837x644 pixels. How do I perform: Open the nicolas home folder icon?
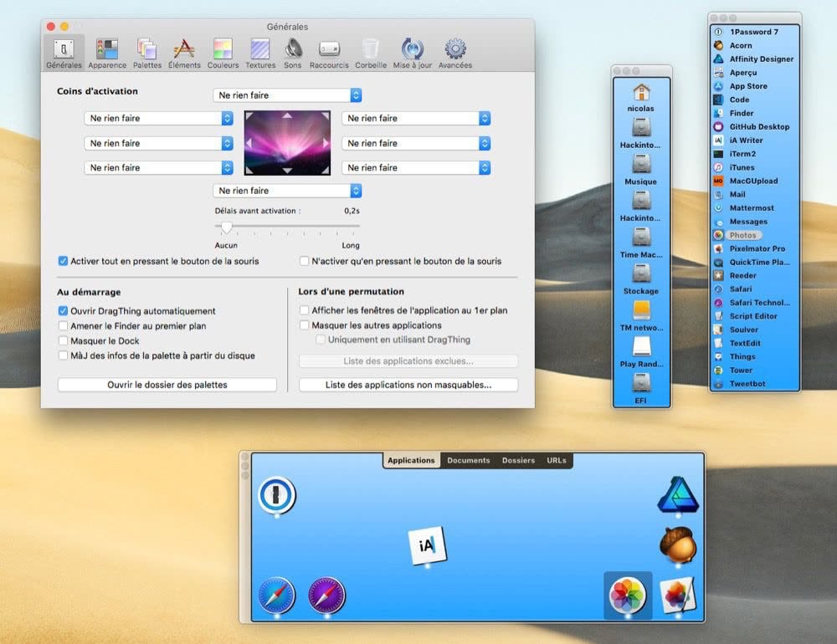tap(641, 92)
